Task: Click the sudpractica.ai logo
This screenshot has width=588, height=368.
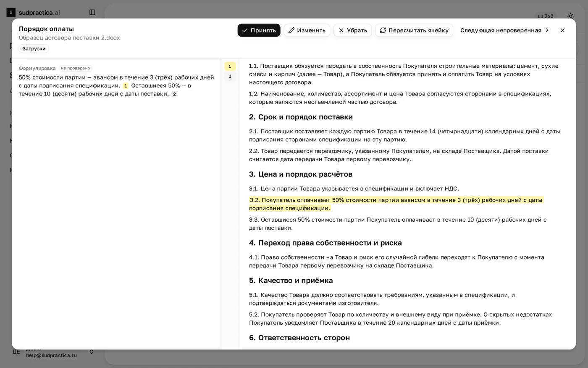Action: (x=34, y=13)
